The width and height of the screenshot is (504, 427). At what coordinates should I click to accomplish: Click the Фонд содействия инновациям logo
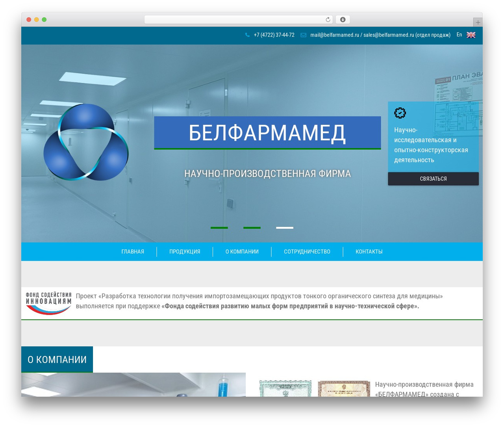click(x=48, y=303)
